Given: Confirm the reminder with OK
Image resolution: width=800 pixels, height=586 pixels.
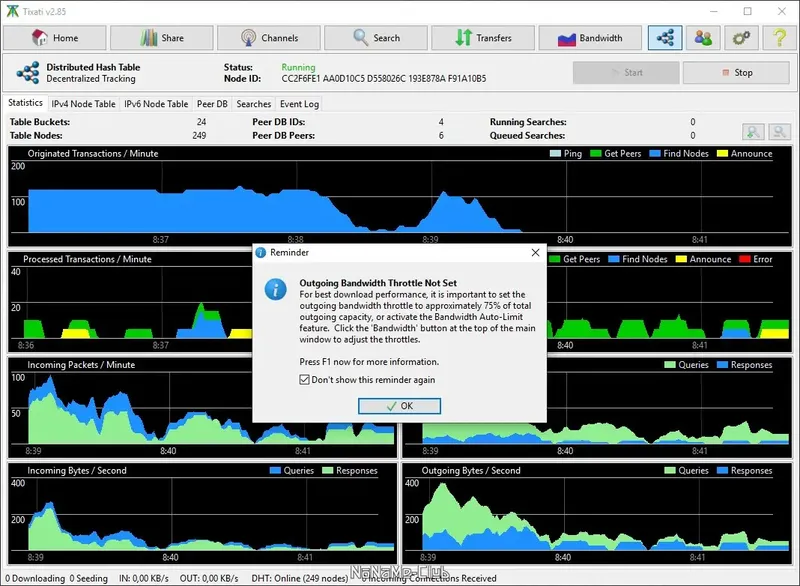Looking at the screenshot, I should pos(399,406).
